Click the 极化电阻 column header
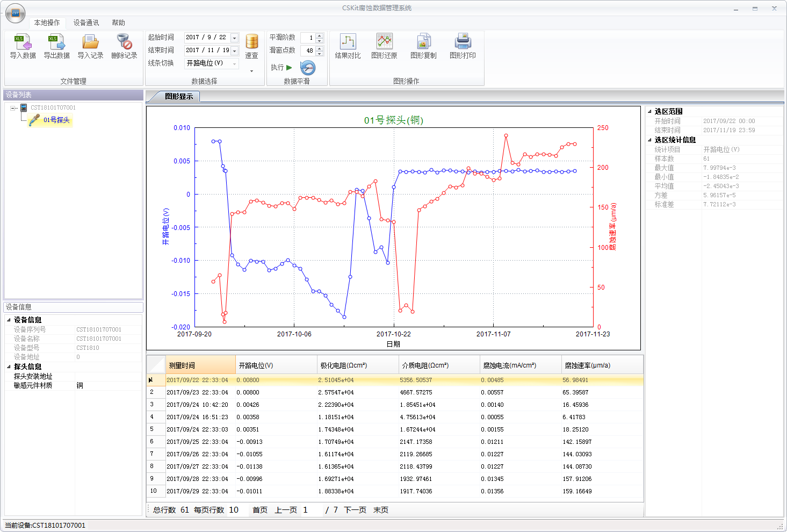 click(x=358, y=365)
